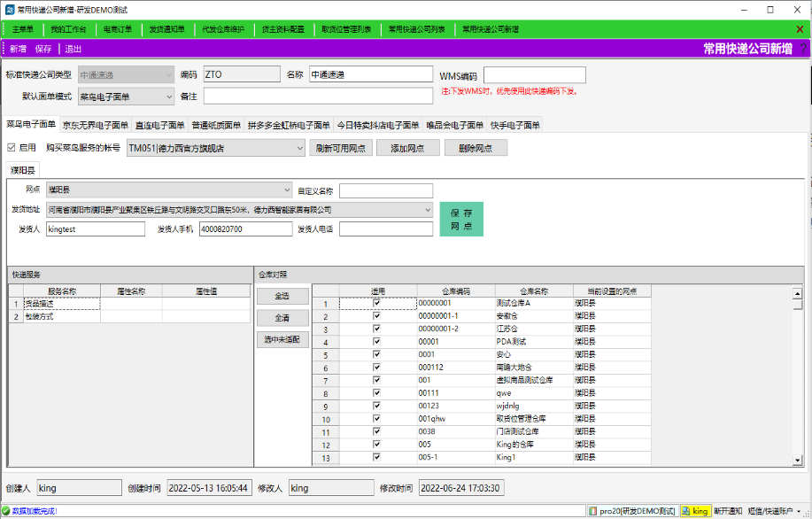
Task: Open the 电商订单 menu tab
Action: point(118,29)
